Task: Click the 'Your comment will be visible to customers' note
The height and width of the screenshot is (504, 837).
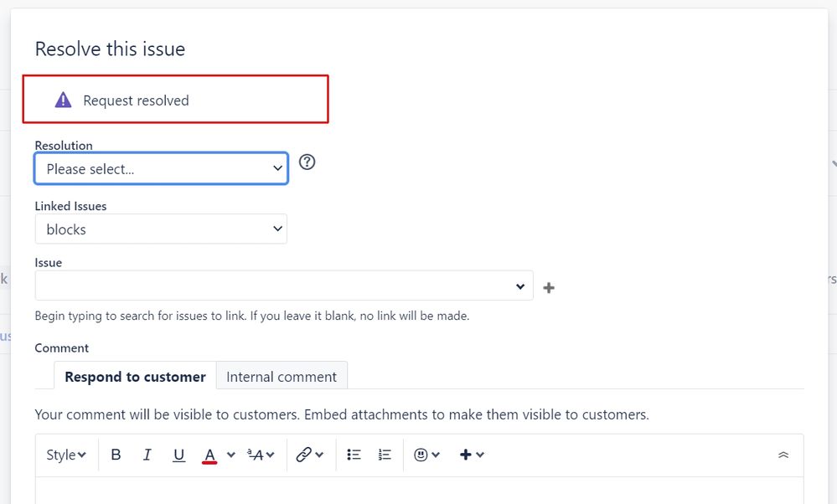Action: pyautogui.click(x=342, y=414)
